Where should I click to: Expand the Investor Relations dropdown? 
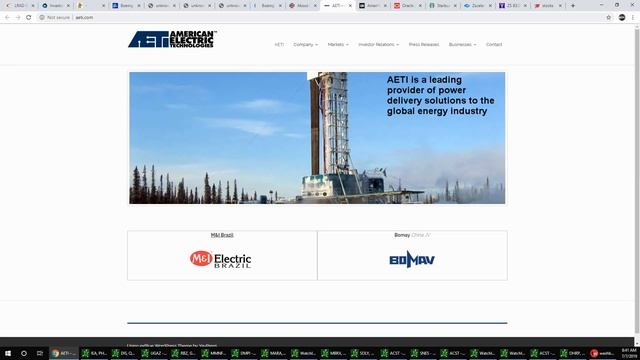(378, 44)
